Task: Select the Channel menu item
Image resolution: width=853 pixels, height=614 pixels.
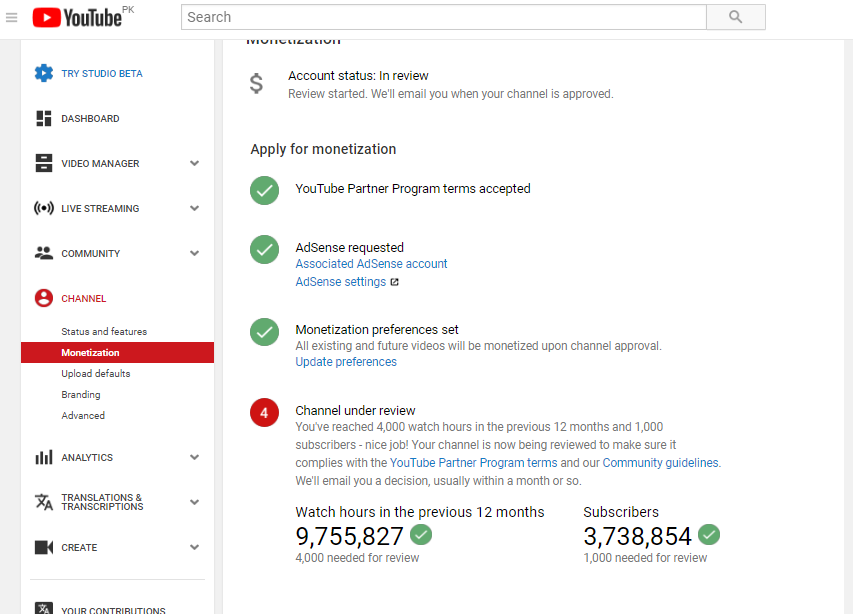Action: point(84,299)
